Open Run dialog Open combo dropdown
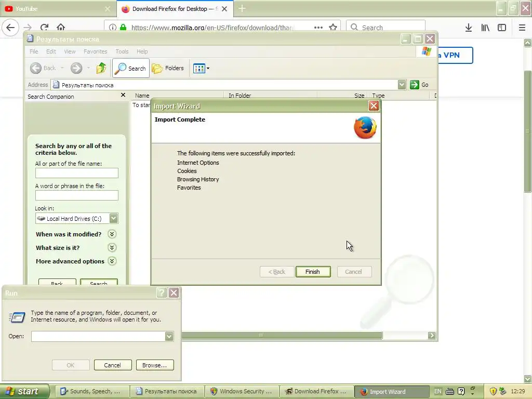The height and width of the screenshot is (399, 532). [x=169, y=336]
